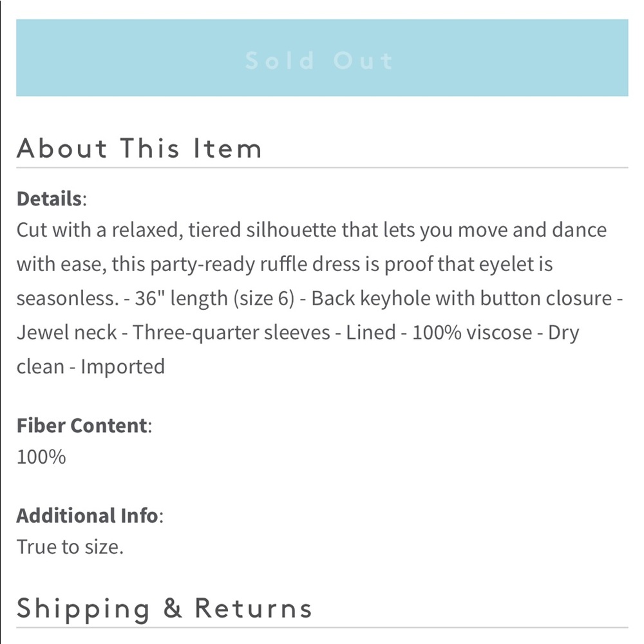Click the "100% viscose" detail text
The height and width of the screenshot is (644, 644).
(x=473, y=333)
